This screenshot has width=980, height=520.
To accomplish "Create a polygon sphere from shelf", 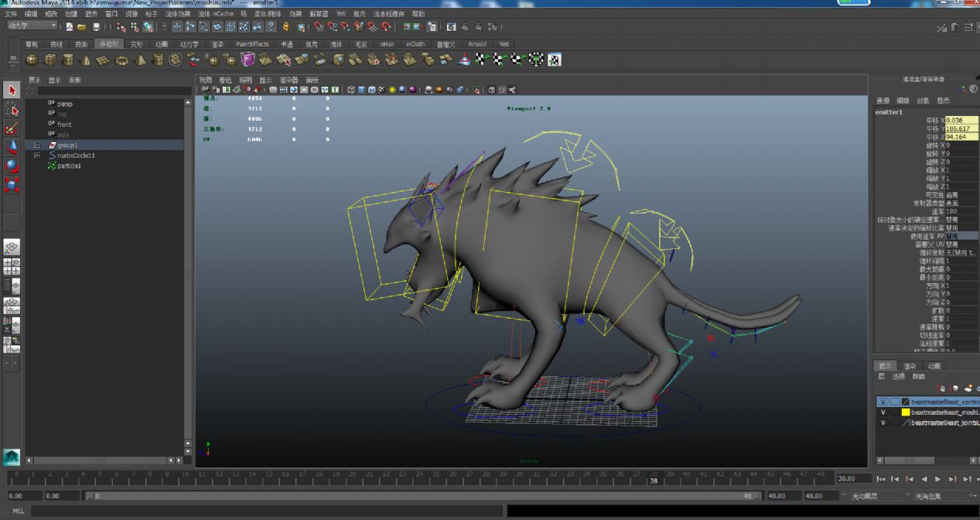I will [x=32, y=60].
